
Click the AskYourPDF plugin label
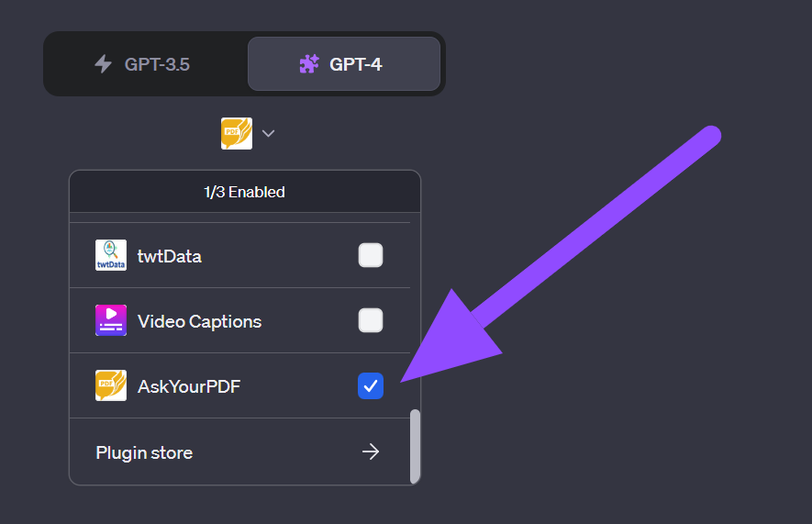188,386
